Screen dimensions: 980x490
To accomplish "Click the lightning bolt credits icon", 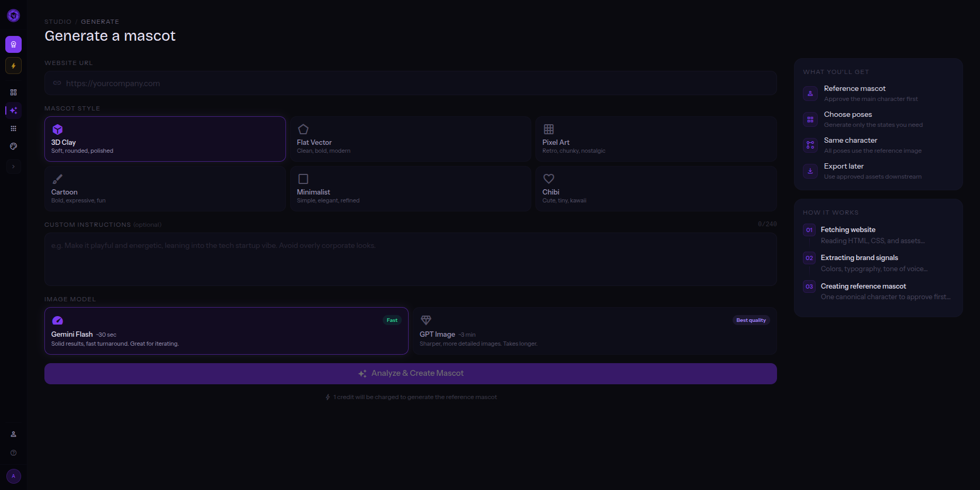I will (13, 66).
